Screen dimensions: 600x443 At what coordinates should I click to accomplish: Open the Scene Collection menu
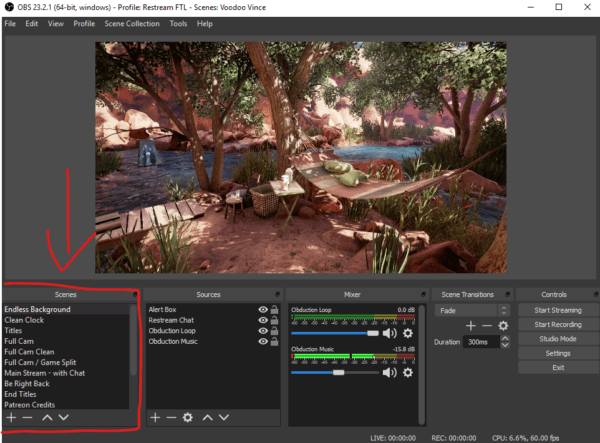(x=132, y=24)
